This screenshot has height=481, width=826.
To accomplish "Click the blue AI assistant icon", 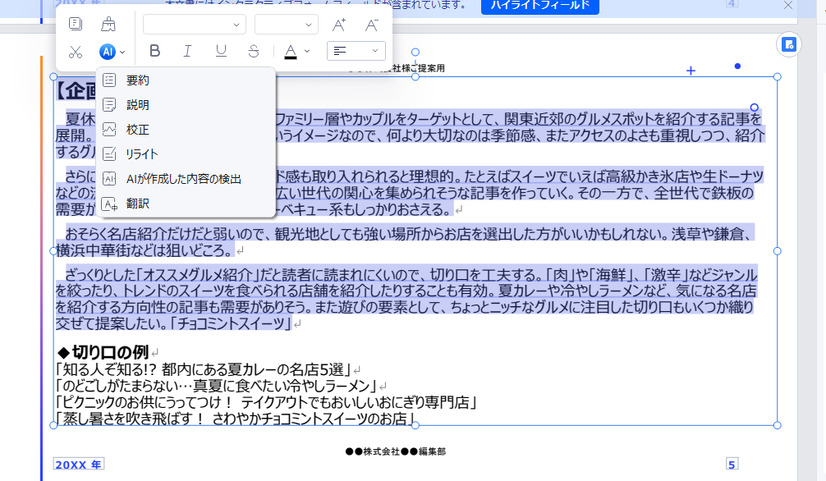I will (x=107, y=51).
